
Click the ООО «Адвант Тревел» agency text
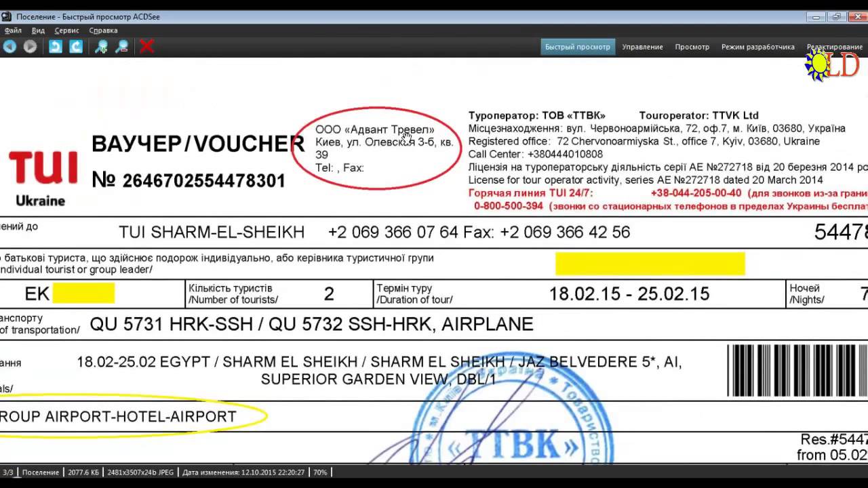pyautogui.click(x=374, y=129)
